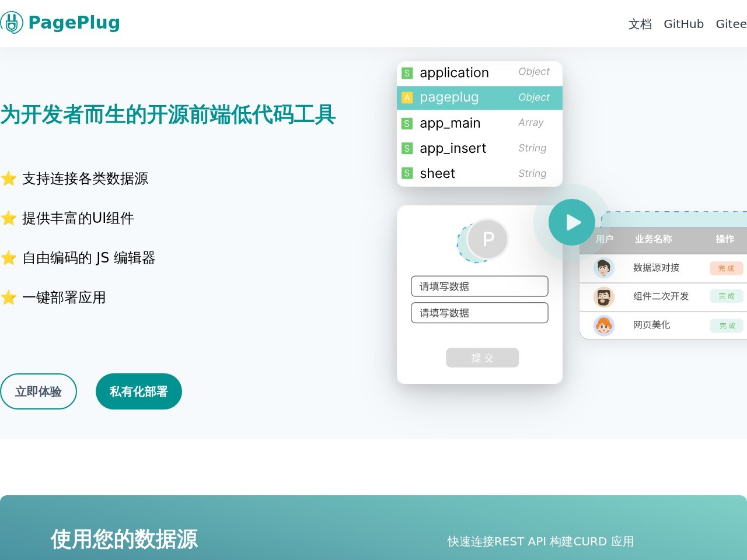
Task: Click the 支持连接各类数据源 feature text
Action: point(85,178)
